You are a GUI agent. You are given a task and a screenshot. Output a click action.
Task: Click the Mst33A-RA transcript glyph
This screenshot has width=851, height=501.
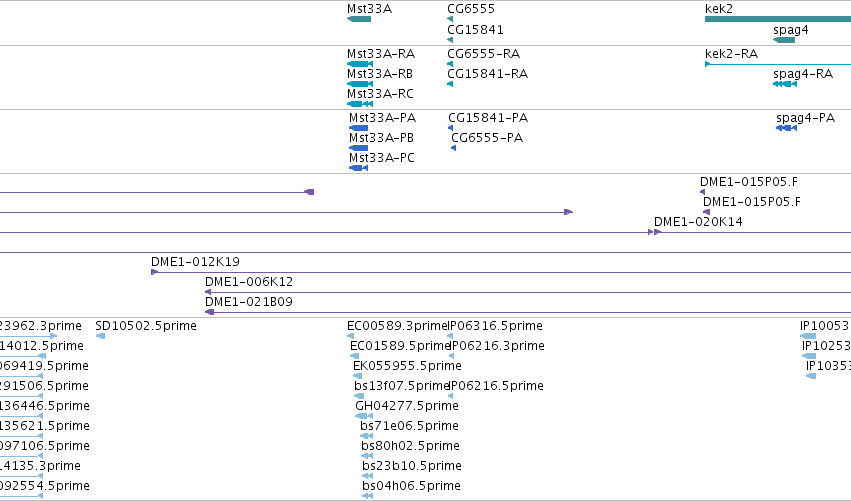click(x=360, y=64)
